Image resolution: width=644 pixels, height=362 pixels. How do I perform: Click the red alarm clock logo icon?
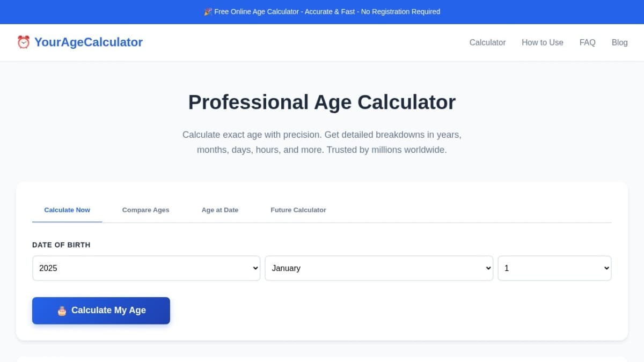pyautogui.click(x=23, y=42)
